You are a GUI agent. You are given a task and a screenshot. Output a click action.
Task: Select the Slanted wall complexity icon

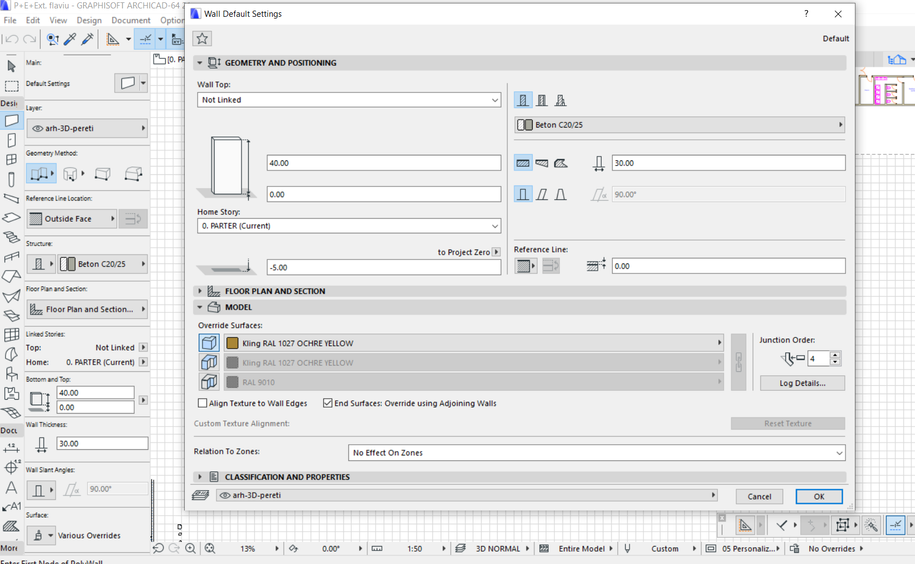pos(542,194)
